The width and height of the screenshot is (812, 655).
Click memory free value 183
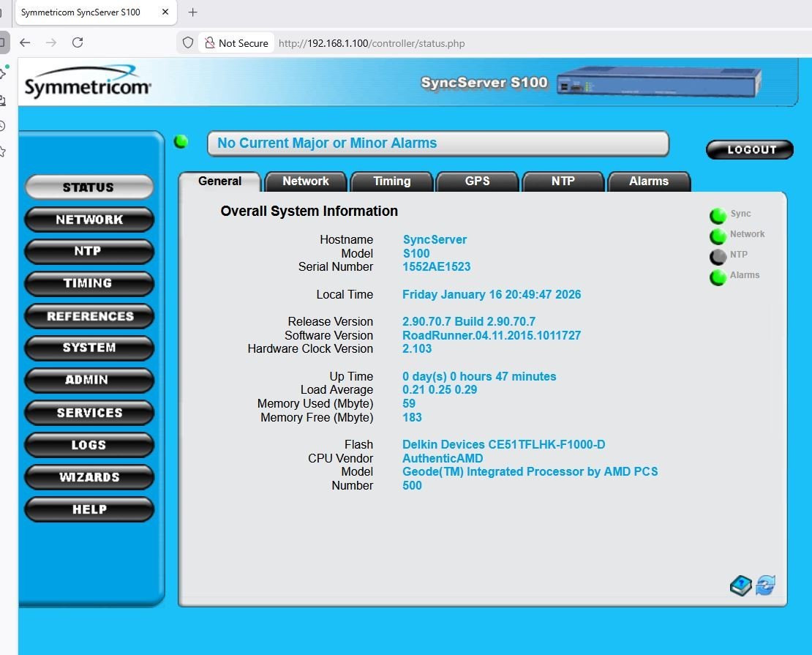tap(412, 417)
